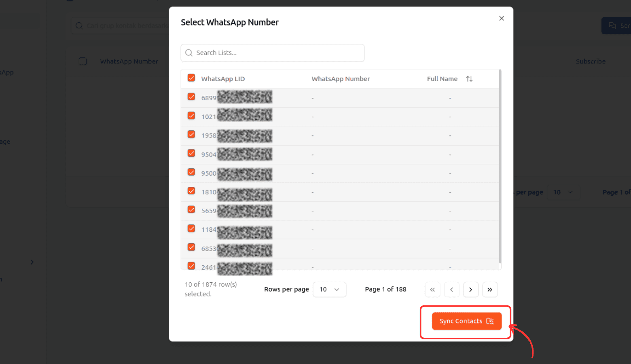Uncheck the row starting with 1958
This screenshot has width=631, height=364.
point(191,135)
